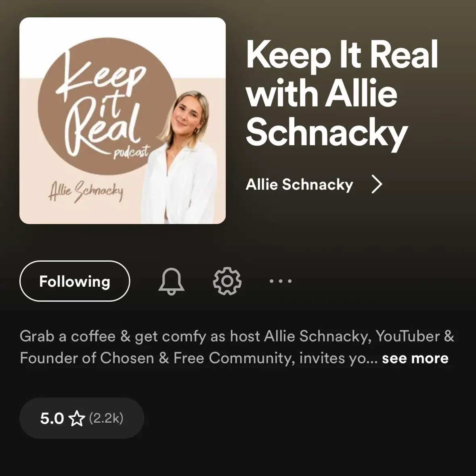Click the 5.0 score number
The width and height of the screenshot is (476, 476).
(x=52, y=418)
